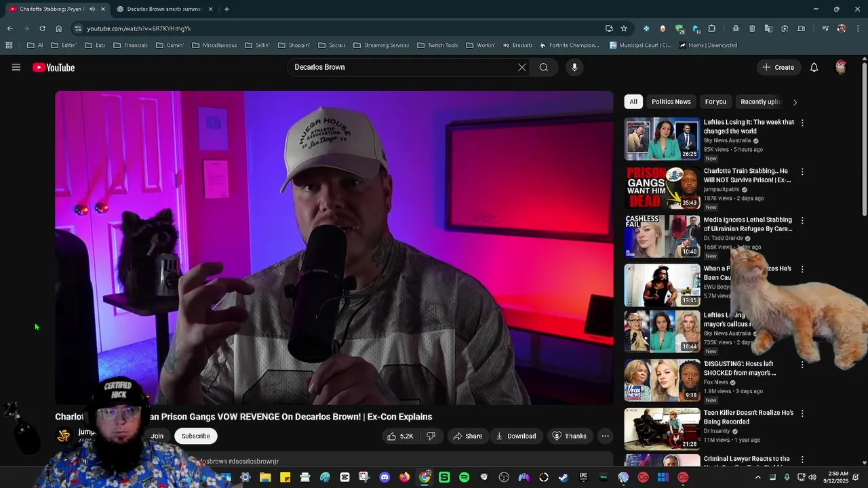
Task: Open the YouTube guide hamburger menu
Action: 16,67
